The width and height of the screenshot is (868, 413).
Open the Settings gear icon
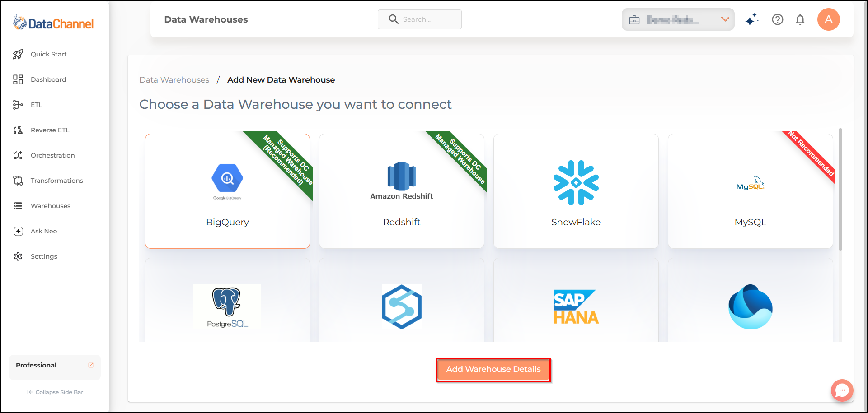click(18, 256)
